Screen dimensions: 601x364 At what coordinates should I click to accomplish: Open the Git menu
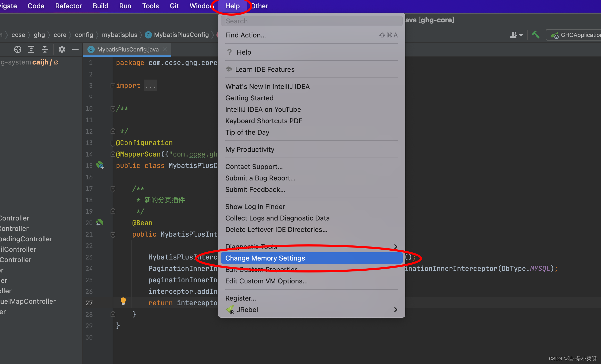coord(174,6)
